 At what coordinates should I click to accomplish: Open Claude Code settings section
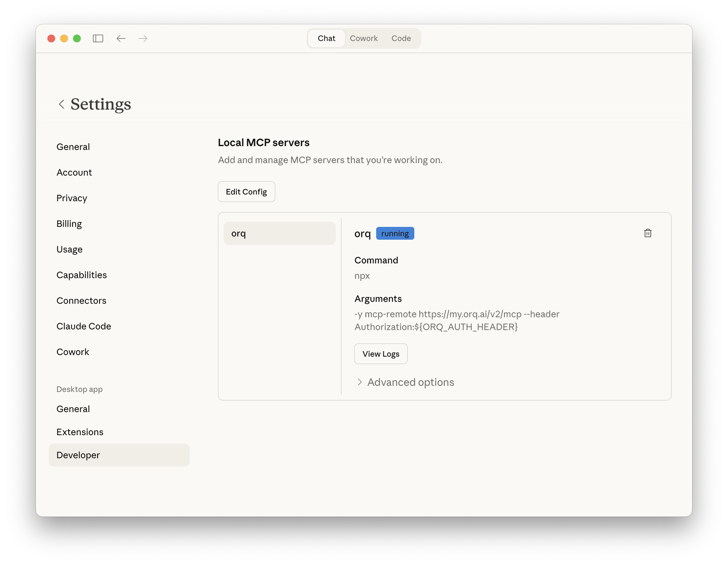[x=84, y=326]
